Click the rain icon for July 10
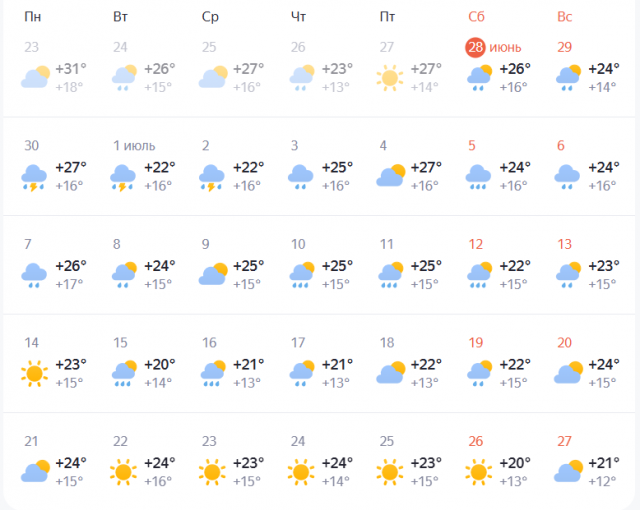This screenshot has height=510, width=640. coord(302,275)
